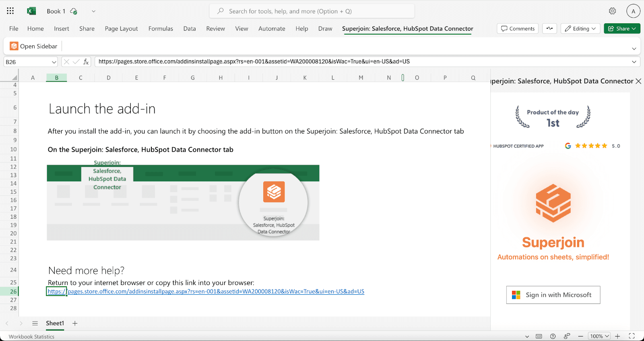Switch to the Home tab
The image size is (644, 341).
(x=35, y=29)
